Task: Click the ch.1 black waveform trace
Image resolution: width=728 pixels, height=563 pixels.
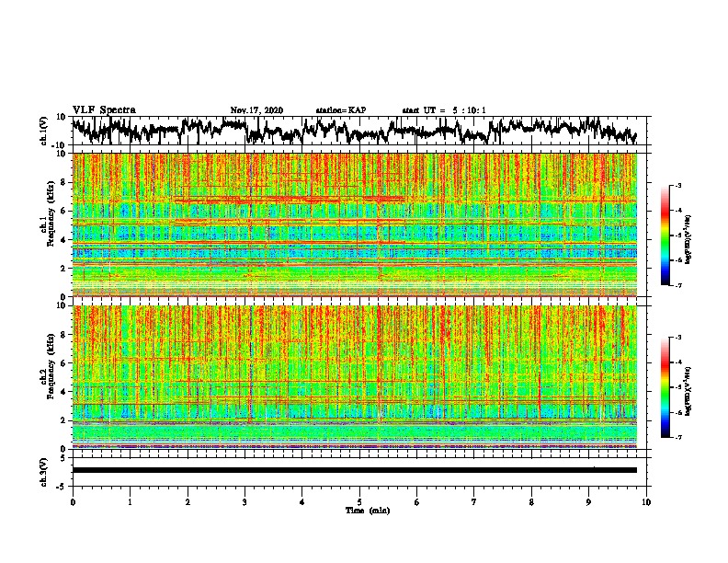Action: click(x=354, y=131)
